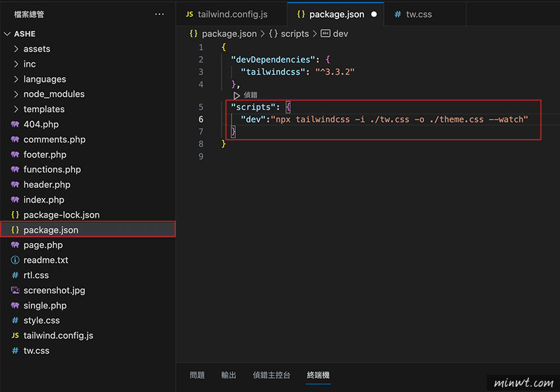Click the "tailwindcss" key on line 3

point(273,72)
